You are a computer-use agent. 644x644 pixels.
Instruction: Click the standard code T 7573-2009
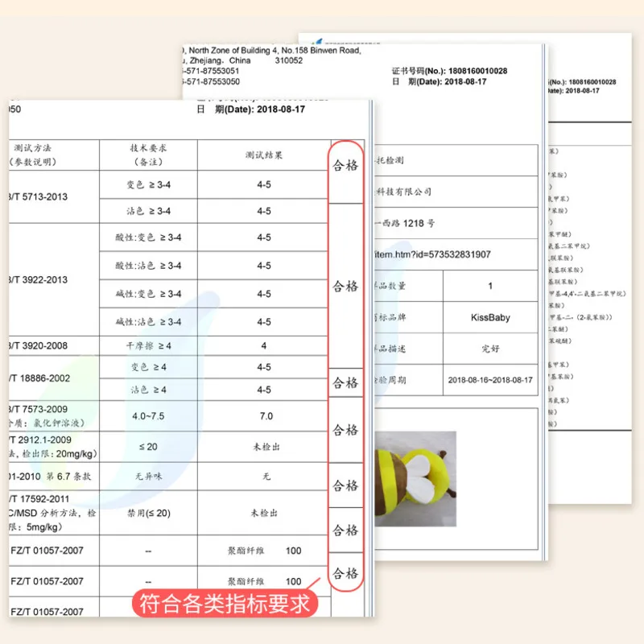[39, 409]
